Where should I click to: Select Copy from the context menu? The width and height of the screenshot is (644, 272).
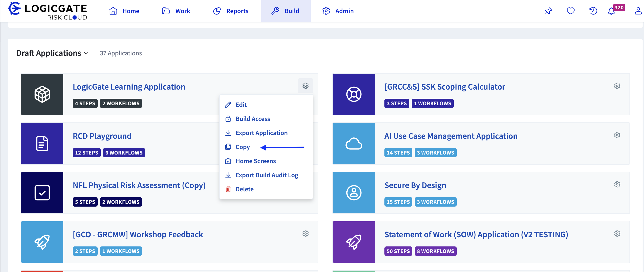pos(242,147)
